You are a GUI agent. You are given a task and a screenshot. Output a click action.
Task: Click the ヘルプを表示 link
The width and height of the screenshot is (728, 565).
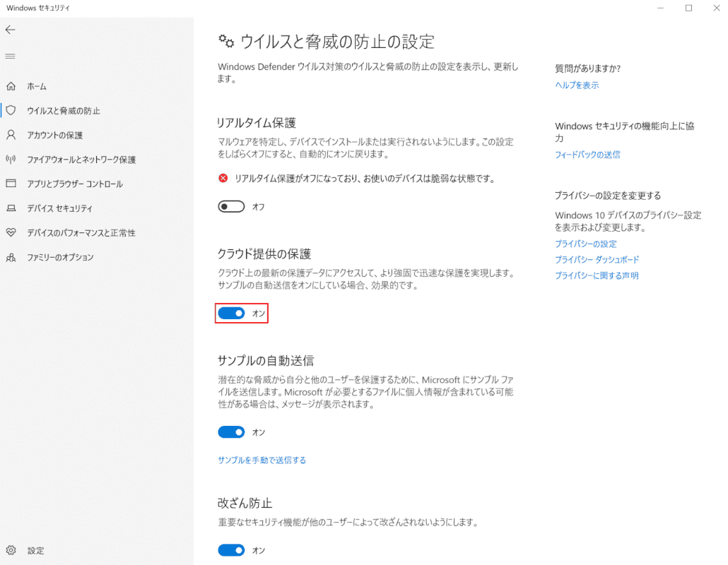tap(577, 85)
